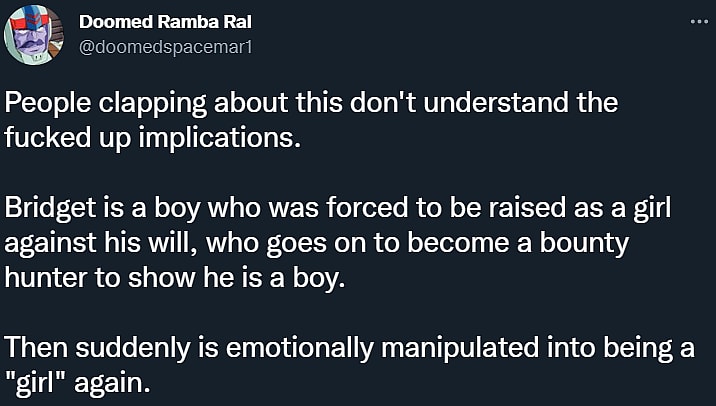716x406 pixels.
Task: Click the paragraph starting "People clapping about this"
Action: 312,118
